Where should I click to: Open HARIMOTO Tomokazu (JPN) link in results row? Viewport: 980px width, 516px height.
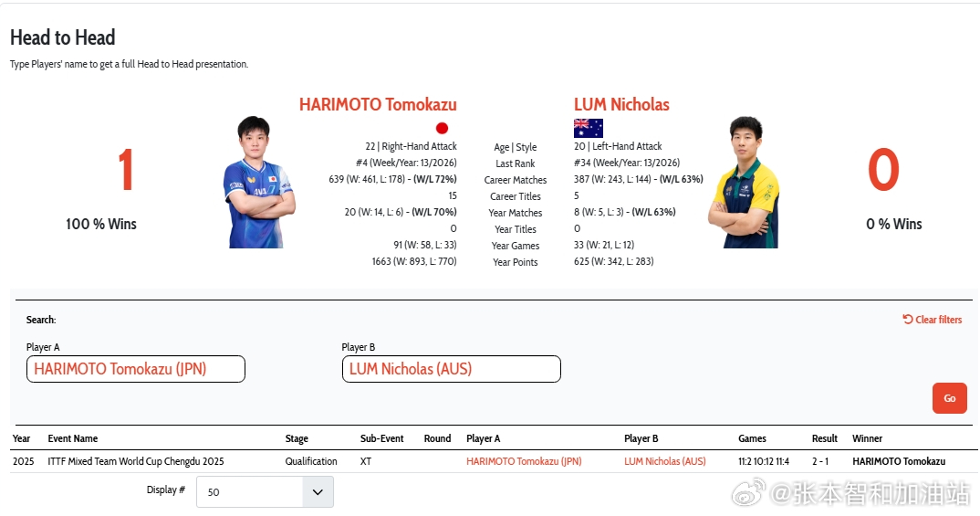[x=524, y=461]
